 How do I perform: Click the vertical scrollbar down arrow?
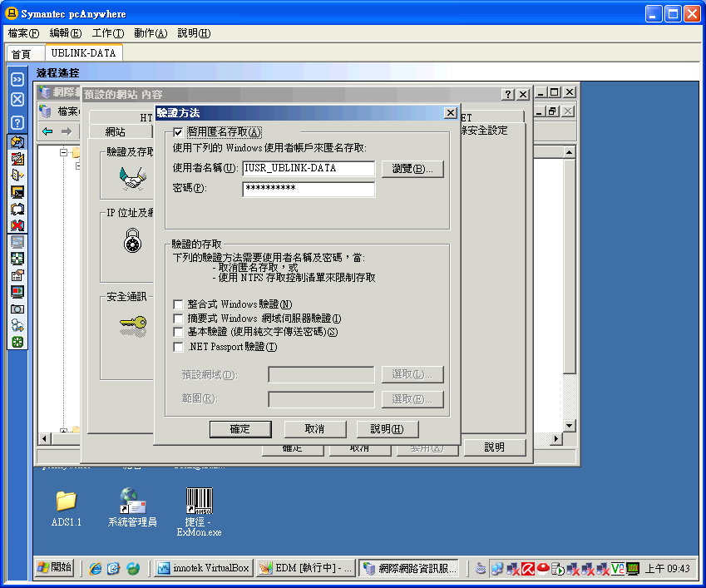[x=568, y=426]
